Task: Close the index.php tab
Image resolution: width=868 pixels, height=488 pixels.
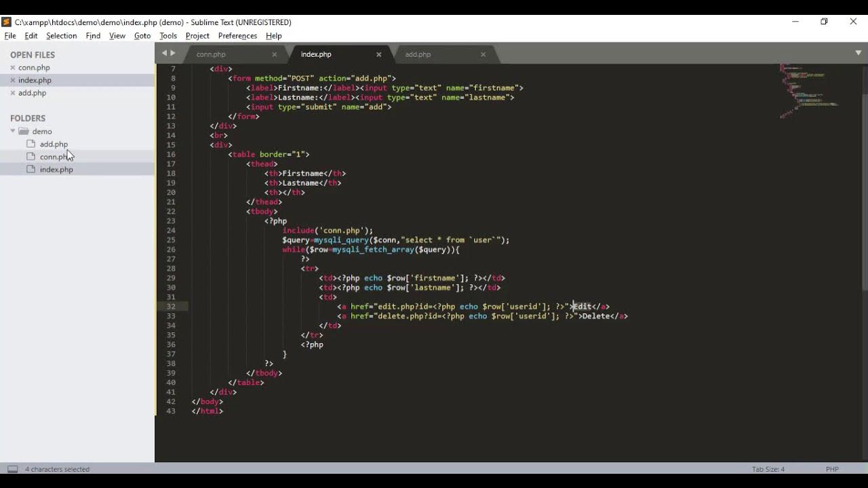Action: click(379, 54)
